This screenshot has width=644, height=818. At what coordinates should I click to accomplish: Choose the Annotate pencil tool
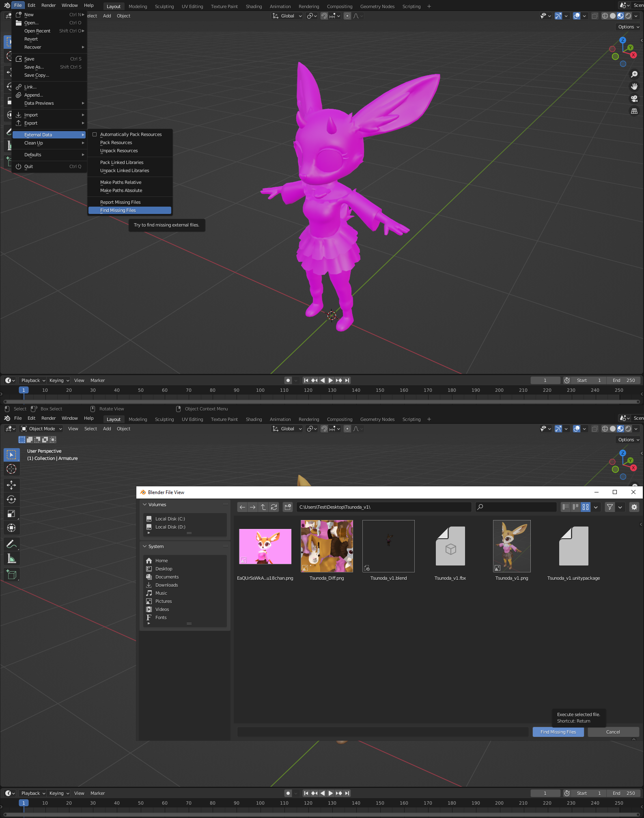11,544
